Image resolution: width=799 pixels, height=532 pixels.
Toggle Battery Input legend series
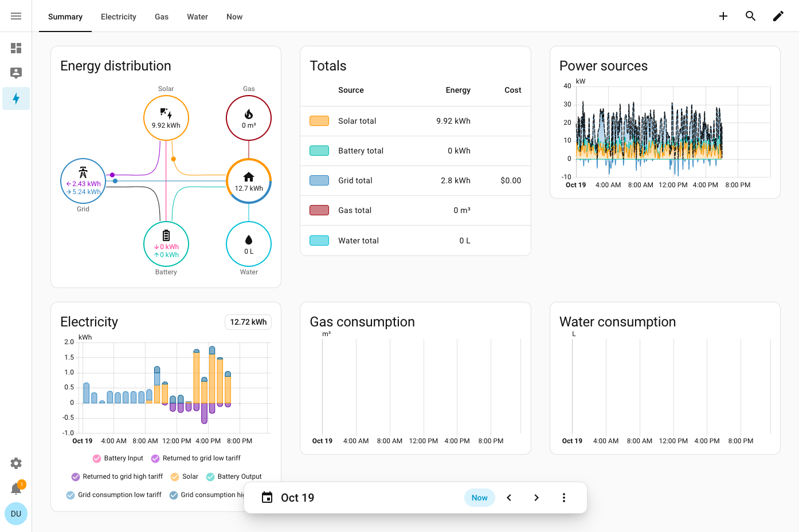tap(118, 458)
